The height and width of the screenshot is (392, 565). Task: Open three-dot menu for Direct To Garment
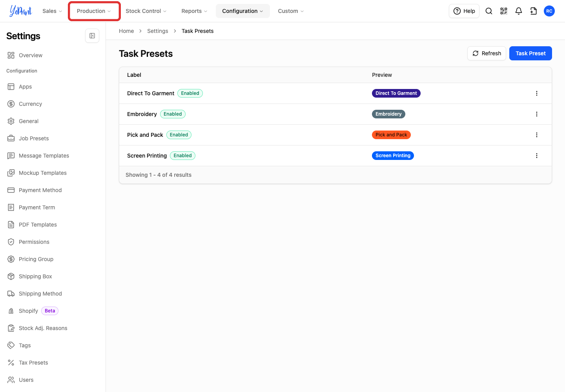(x=537, y=93)
